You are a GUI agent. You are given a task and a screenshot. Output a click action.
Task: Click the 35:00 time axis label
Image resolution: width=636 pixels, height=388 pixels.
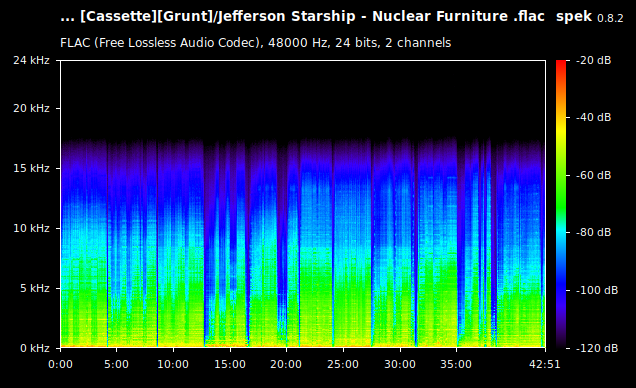456,364
